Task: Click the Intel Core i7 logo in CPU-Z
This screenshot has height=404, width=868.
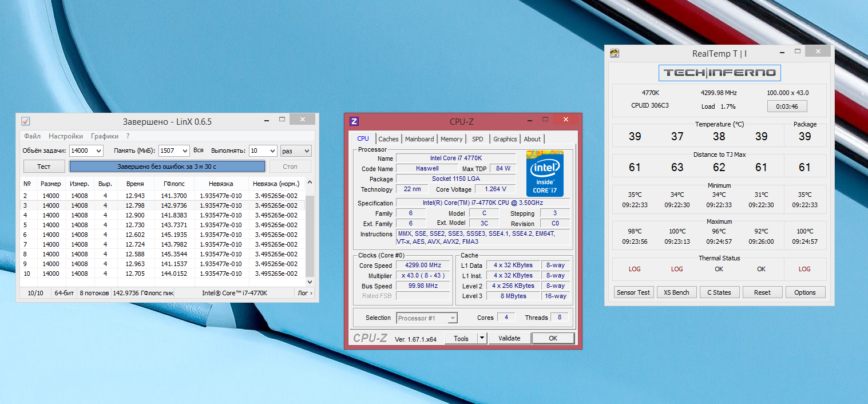Action: pos(545,173)
